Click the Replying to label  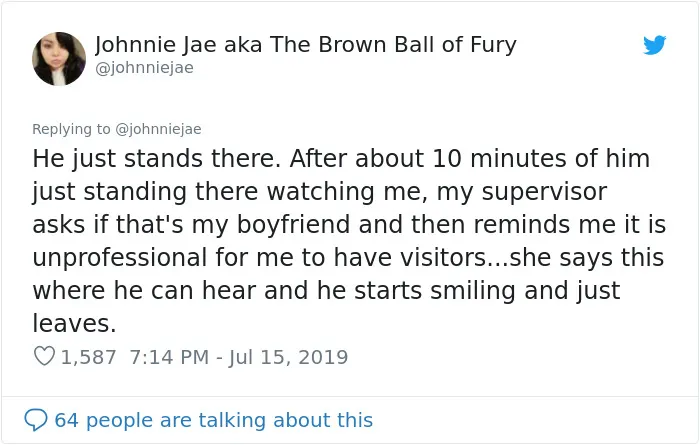71,129
